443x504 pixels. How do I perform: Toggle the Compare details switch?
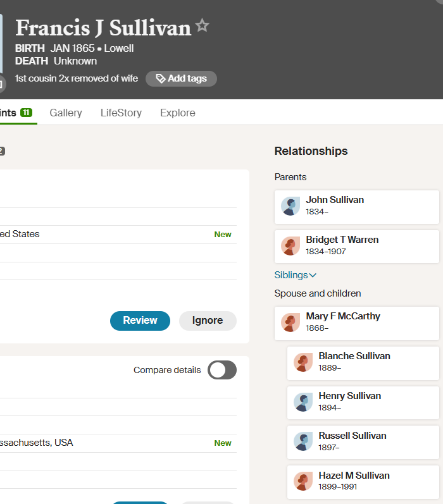222,370
